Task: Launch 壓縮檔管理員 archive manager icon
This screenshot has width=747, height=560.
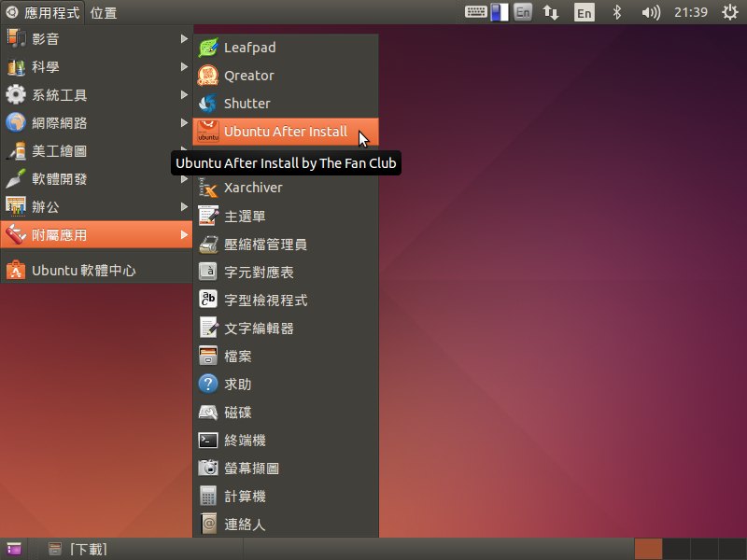Action: pos(208,244)
